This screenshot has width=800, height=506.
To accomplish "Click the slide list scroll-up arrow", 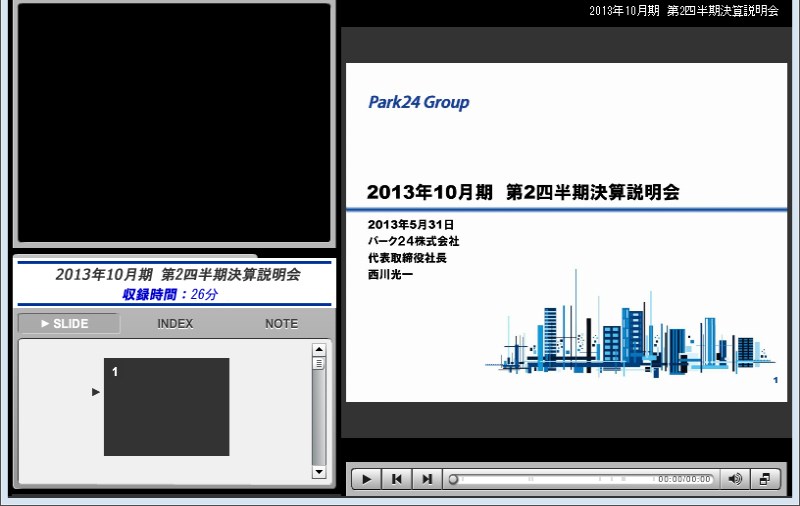I will tap(319, 350).
